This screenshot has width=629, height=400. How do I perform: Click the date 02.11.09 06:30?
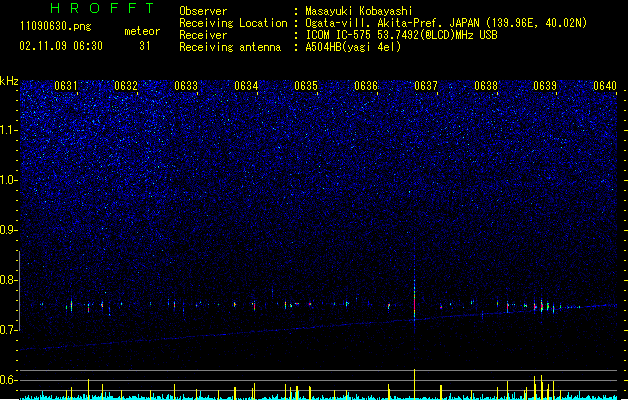click(x=61, y=46)
